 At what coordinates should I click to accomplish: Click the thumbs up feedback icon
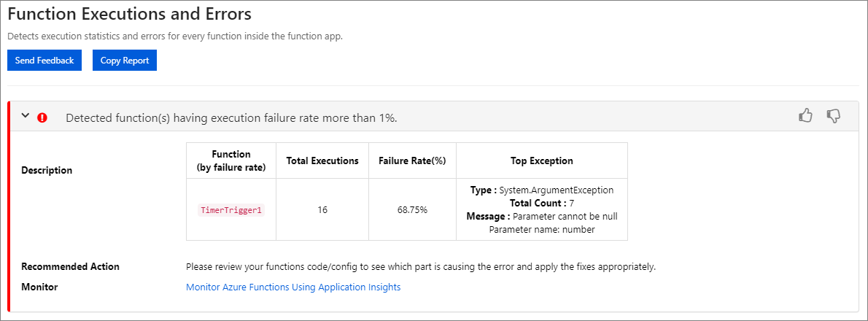click(x=806, y=115)
